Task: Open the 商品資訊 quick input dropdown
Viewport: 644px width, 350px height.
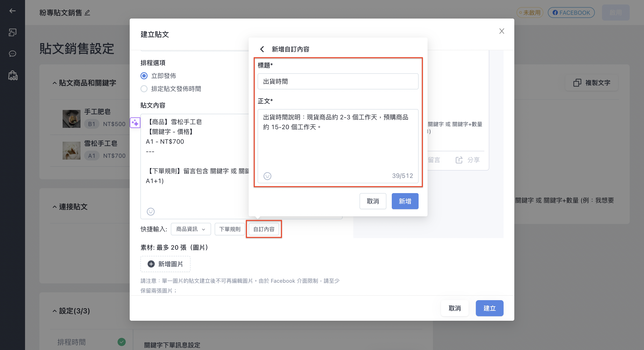Action: pos(191,229)
